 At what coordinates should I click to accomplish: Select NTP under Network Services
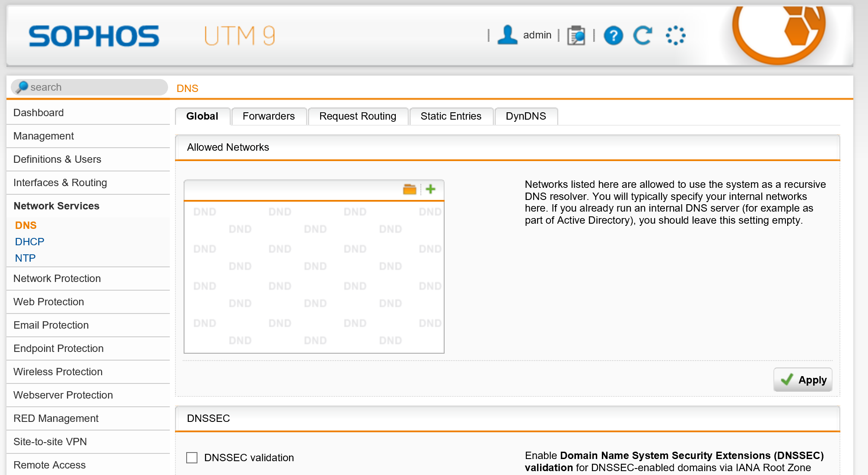[25, 258]
